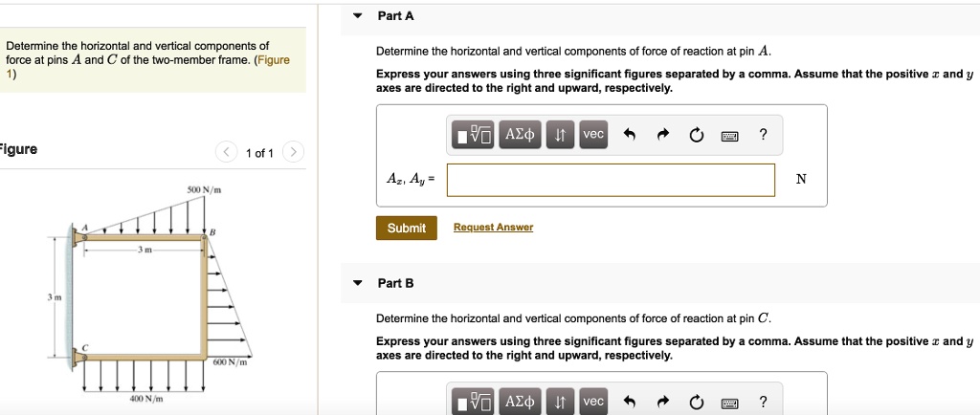The image size is (980, 415).
Task: Click subscript/superscript arrows button in Part A
Action: tap(560, 134)
